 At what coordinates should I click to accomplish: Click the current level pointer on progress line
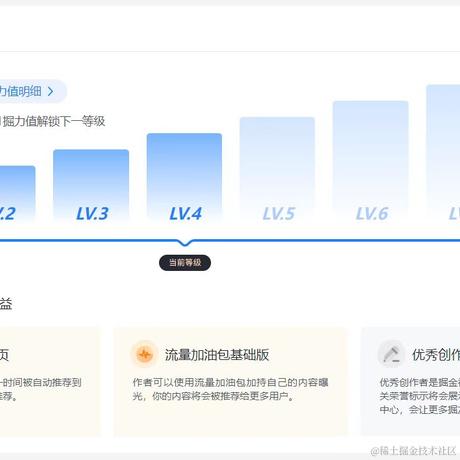185,243
